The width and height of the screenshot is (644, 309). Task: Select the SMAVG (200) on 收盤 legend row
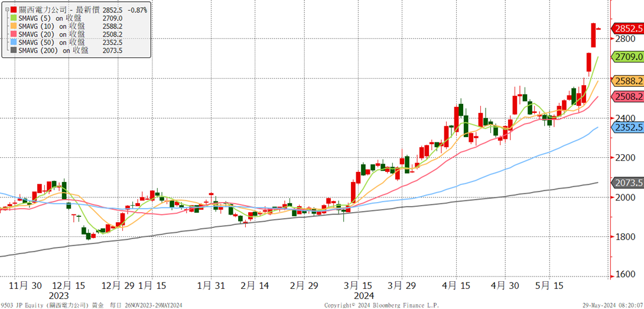tap(53, 51)
